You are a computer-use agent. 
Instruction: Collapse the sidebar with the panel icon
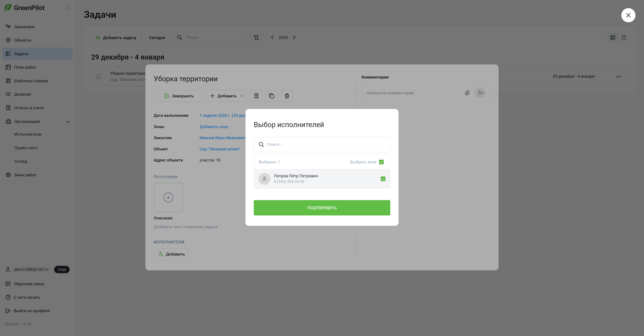coord(68,8)
